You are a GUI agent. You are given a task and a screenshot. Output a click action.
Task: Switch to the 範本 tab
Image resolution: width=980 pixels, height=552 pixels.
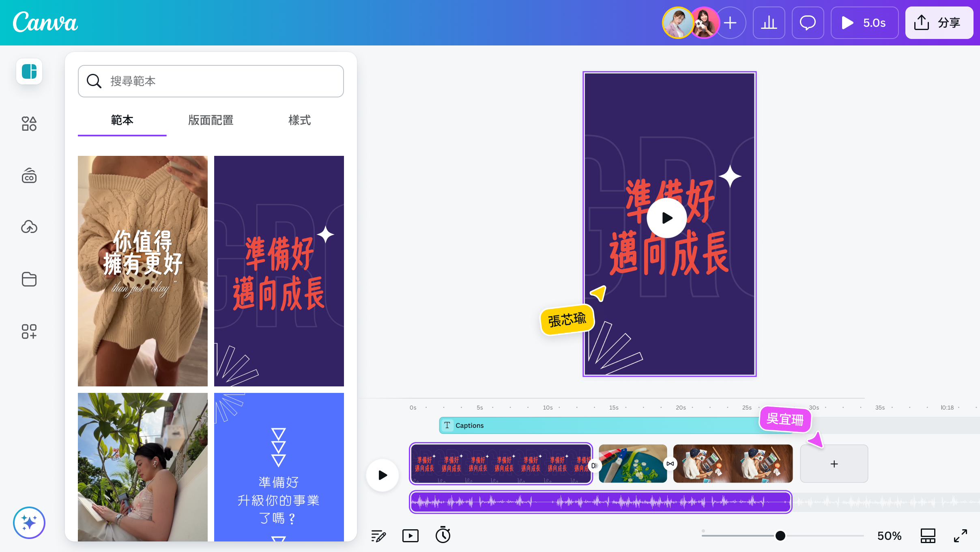click(122, 120)
